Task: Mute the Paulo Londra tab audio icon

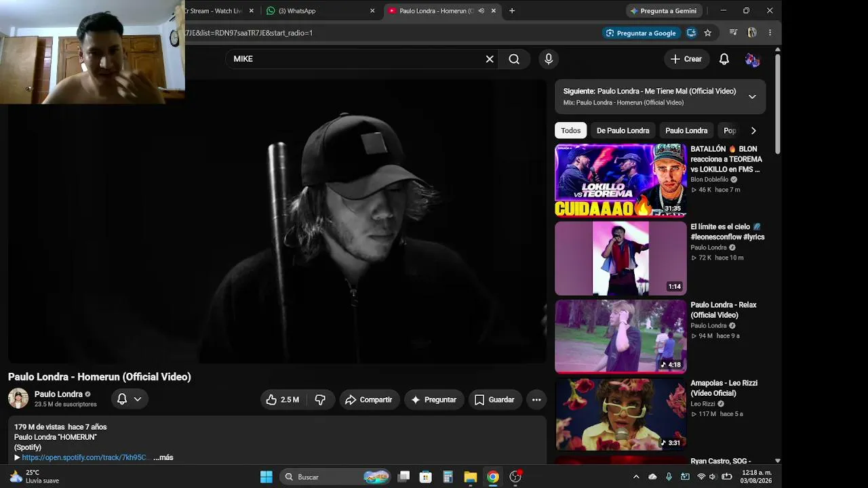Action: point(481,11)
